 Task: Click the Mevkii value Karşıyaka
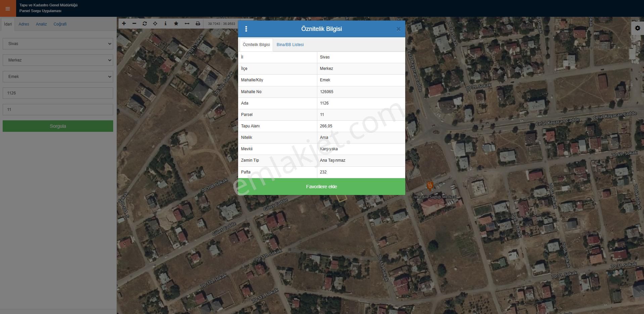329,149
